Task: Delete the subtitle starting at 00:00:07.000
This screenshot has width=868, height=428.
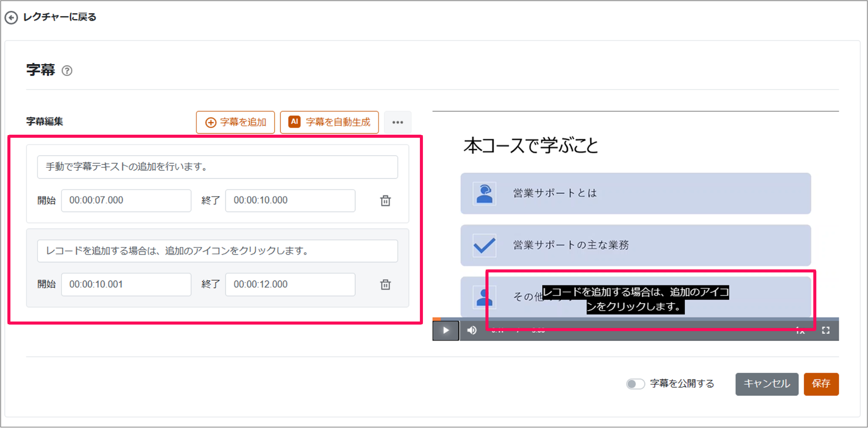Action: [386, 201]
